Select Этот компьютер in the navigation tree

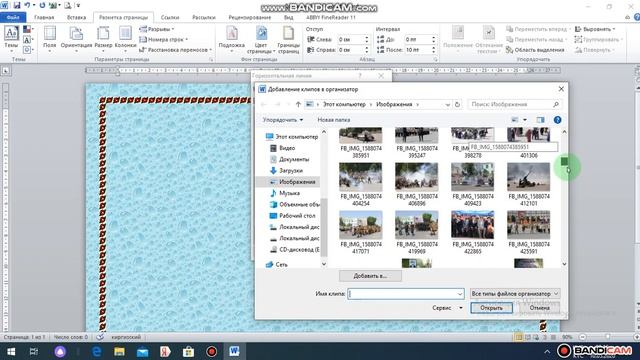292,137
